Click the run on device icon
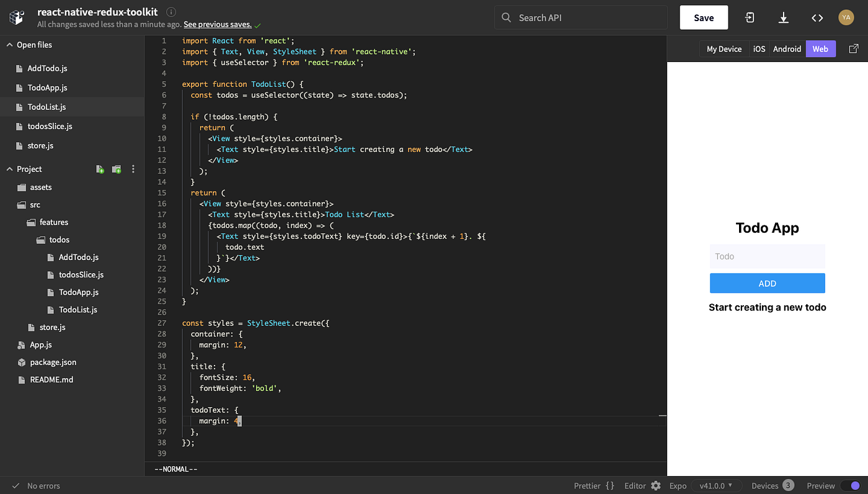 [750, 17]
